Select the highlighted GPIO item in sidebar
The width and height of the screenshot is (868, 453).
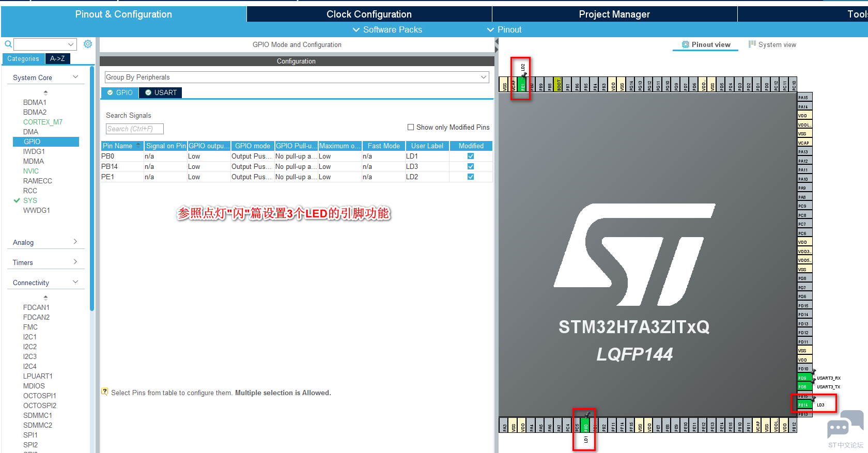(x=46, y=142)
